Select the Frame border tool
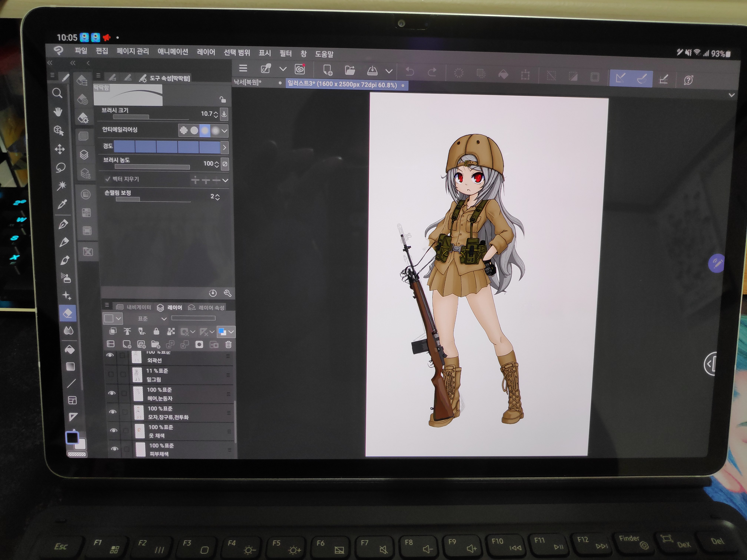Image resolution: width=747 pixels, height=560 pixels. click(72, 400)
